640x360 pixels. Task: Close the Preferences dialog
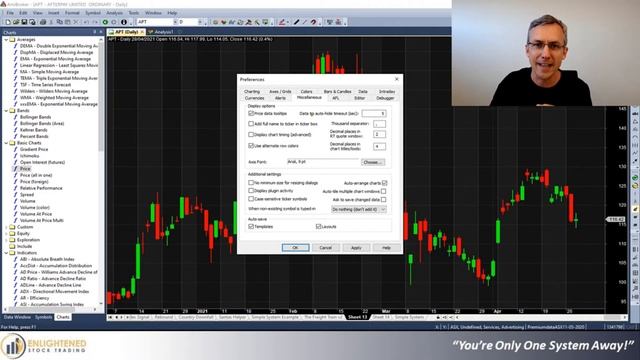(x=397, y=79)
